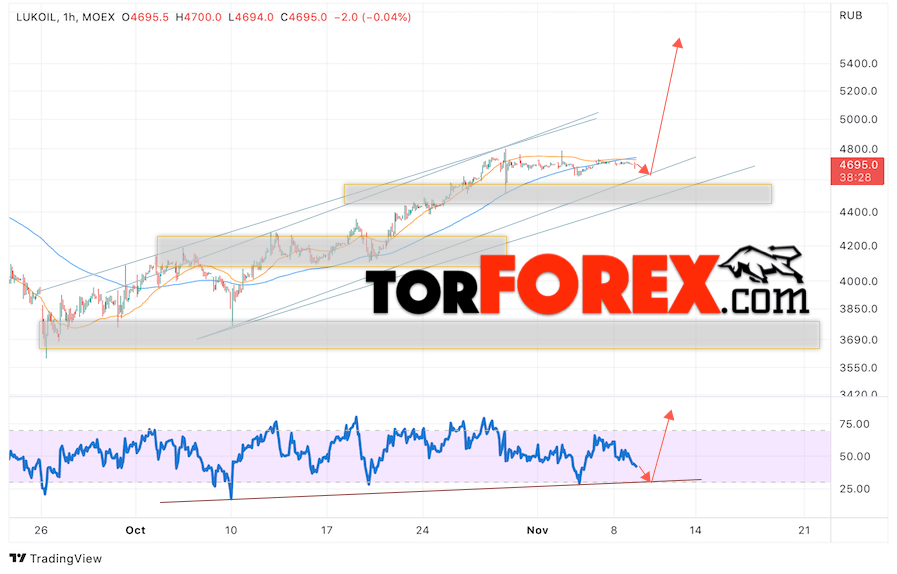Click the TradingView logo icon

[18, 559]
